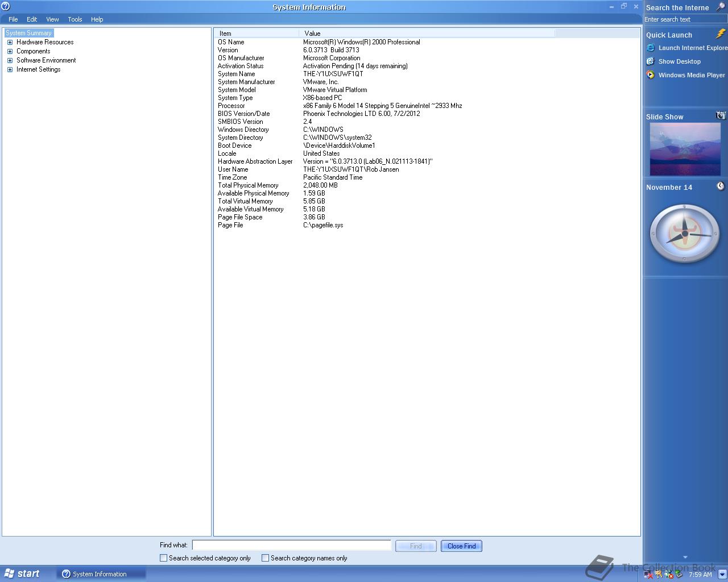The width and height of the screenshot is (728, 582).
Task: Click Show Desktop link text
Action: [x=680, y=61]
